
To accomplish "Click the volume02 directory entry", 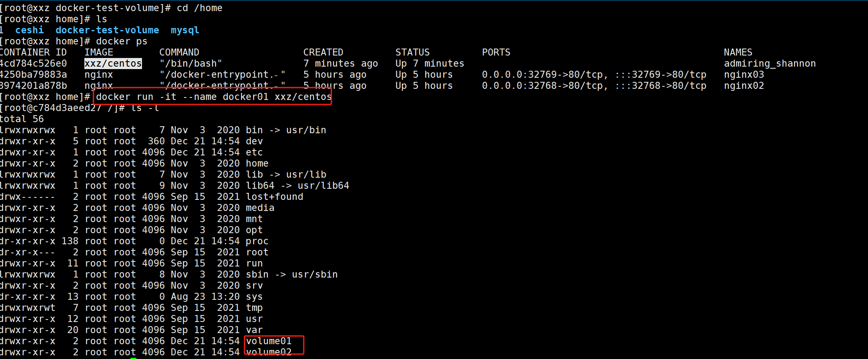I will coord(268,352).
